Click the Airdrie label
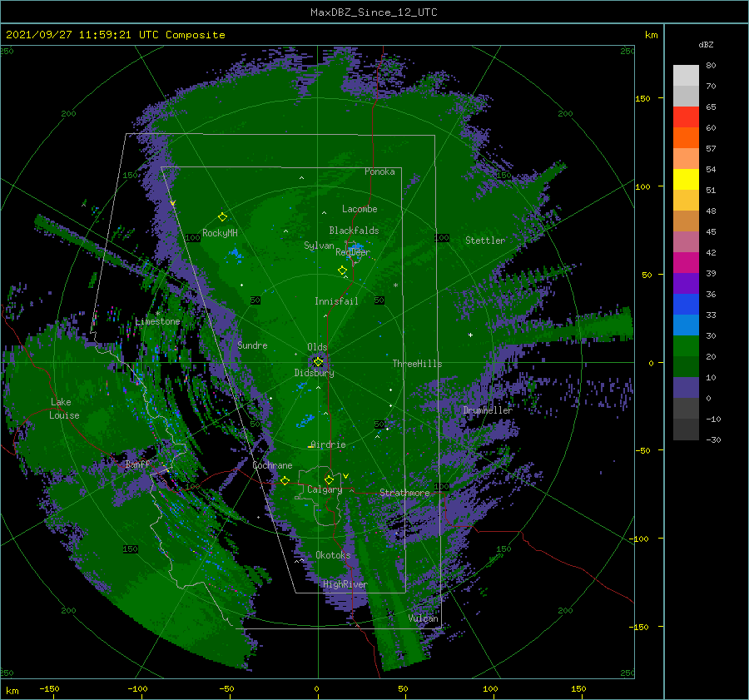The height and width of the screenshot is (700, 749). click(x=328, y=444)
